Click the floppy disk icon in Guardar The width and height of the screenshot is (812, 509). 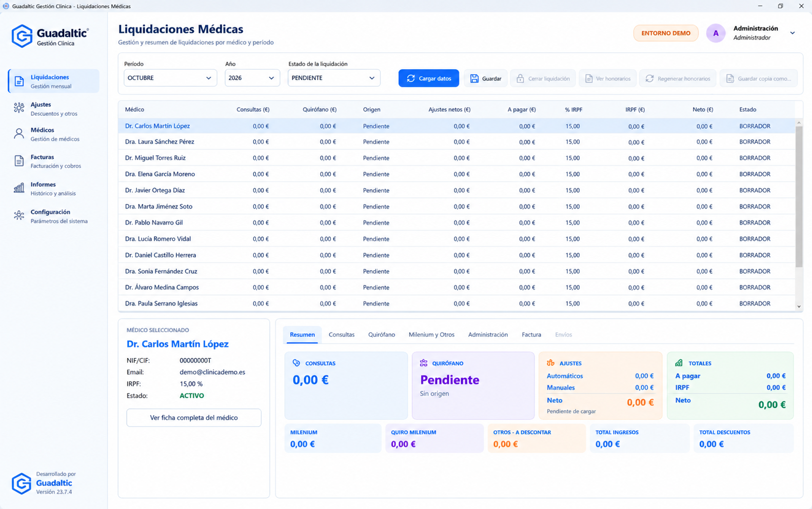[474, 78]
